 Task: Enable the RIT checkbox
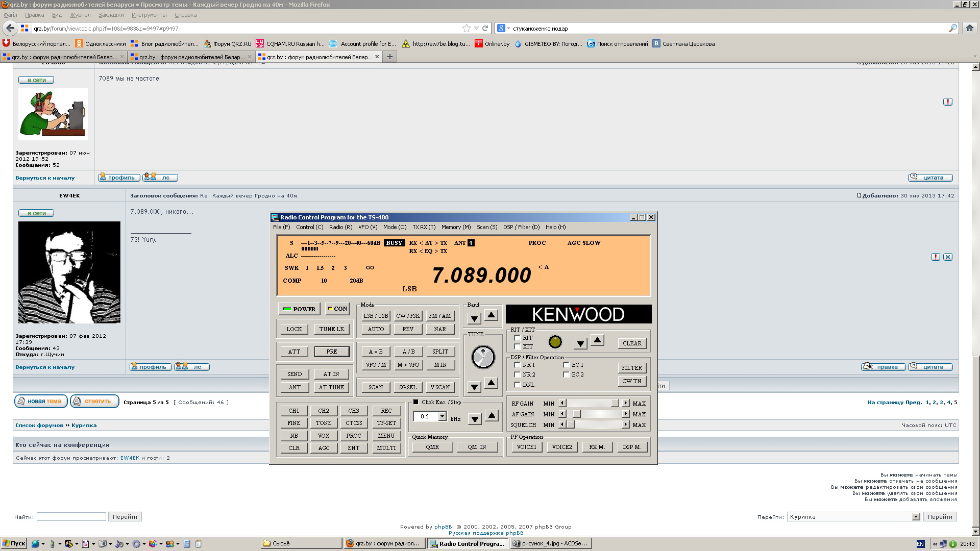[x=517, y=338]
